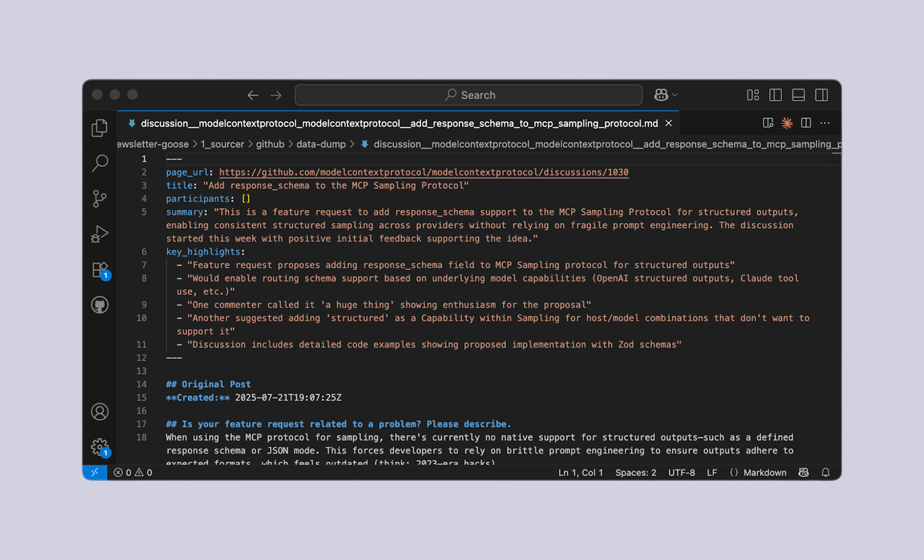Select newsletter-goose breadcrumb segment
The height and width of the screenshot is (560, 924).
click(153, 144)
